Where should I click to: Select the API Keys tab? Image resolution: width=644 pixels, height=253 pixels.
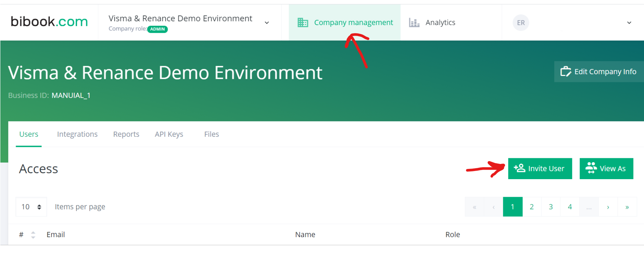[x=169, y=134]
